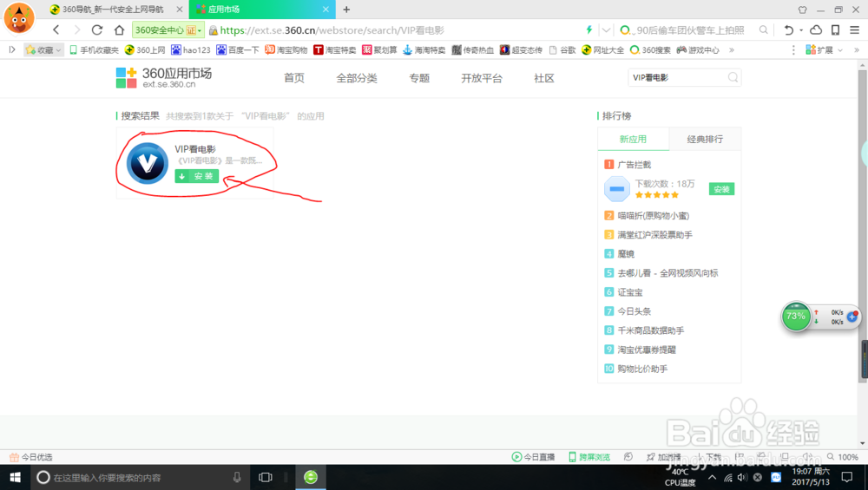Open 今日头条 in the ranking list
The height and width of the screenshot is (490, 868).
[x=634, y=311]
